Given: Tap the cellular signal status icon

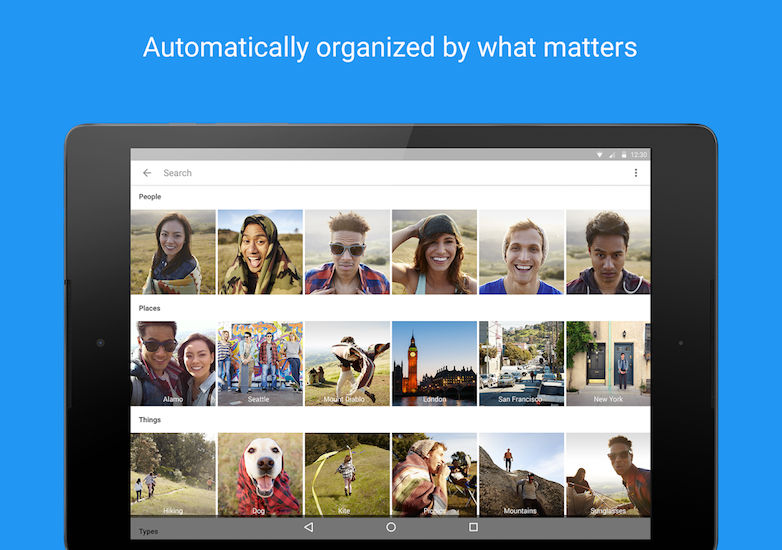Looking at the screenshot, I should [612, 155].
